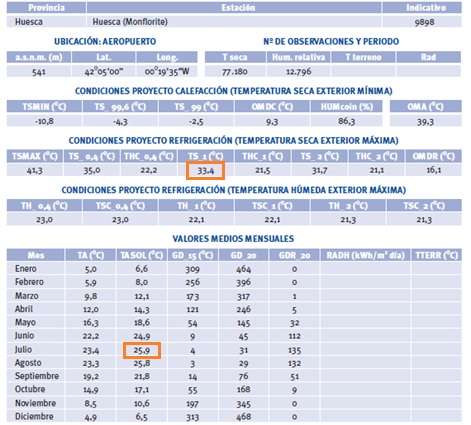
Task: Click the Agosto GDR_20 value 132
Action: click(x=294, y=363)
